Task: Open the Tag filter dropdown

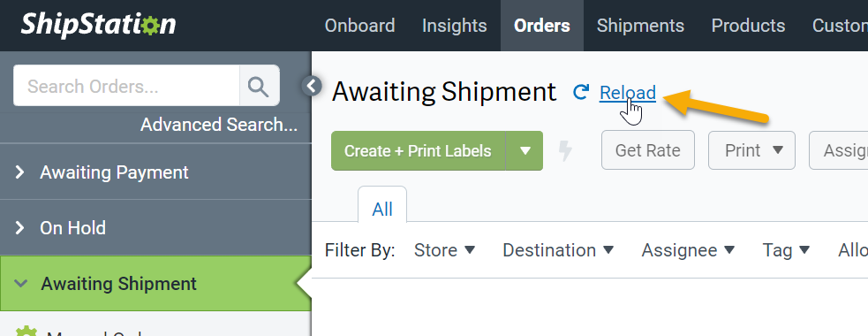Action: 786,250
